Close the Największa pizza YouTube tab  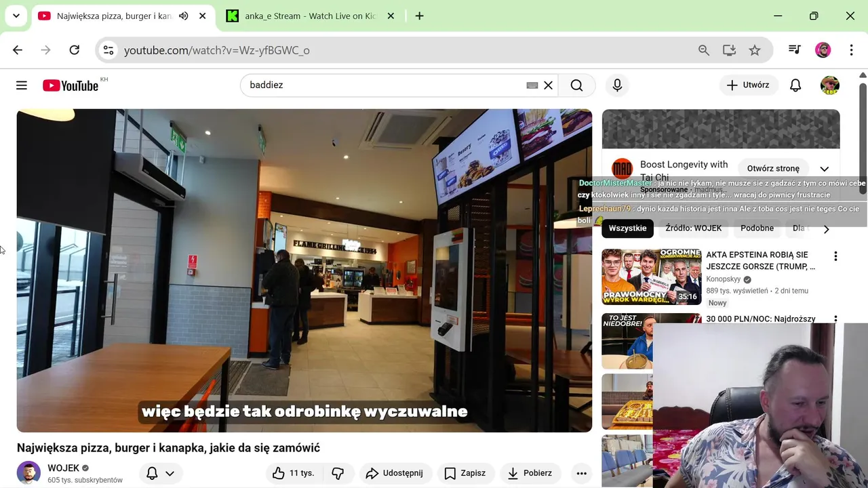pos(202,16)
